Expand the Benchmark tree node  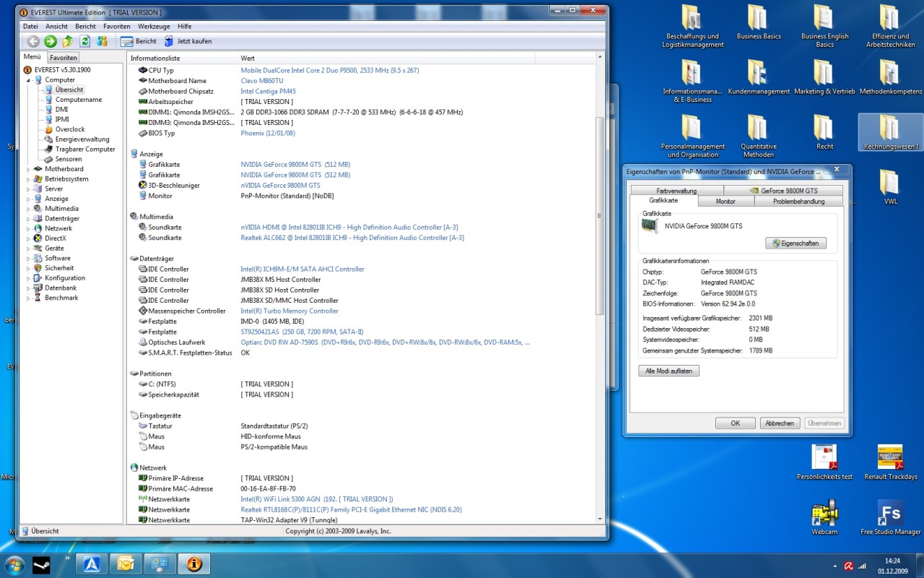pos(29,298)
